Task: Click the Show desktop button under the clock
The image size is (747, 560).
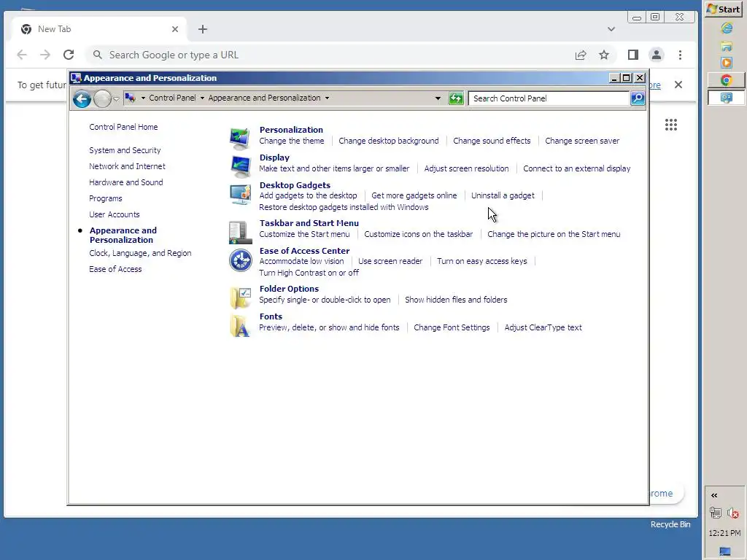Action: point(724,551)
